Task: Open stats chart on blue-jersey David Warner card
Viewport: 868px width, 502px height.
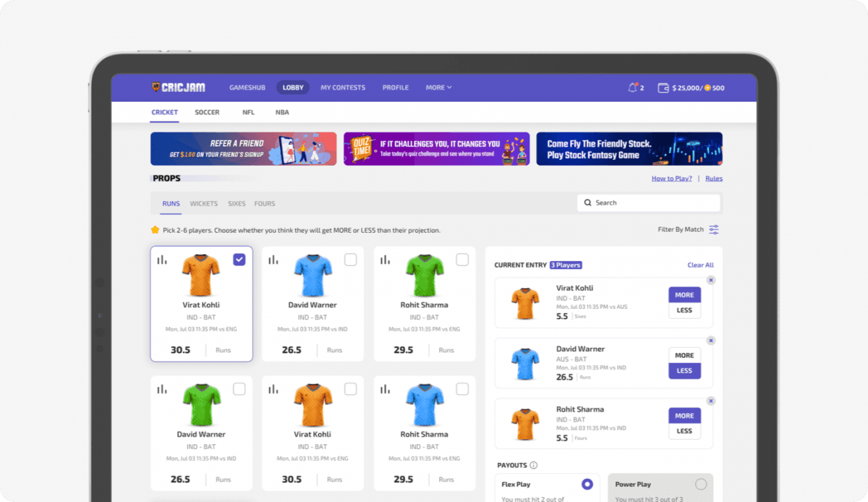Action: [273, 260]
